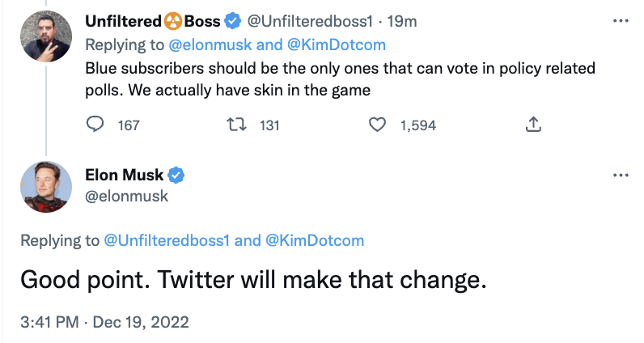Image resolution: width=644 pixels, height=343 pixels.
Task: Open more options on Elon Musk tweet
Action: [x=621, y=175]
